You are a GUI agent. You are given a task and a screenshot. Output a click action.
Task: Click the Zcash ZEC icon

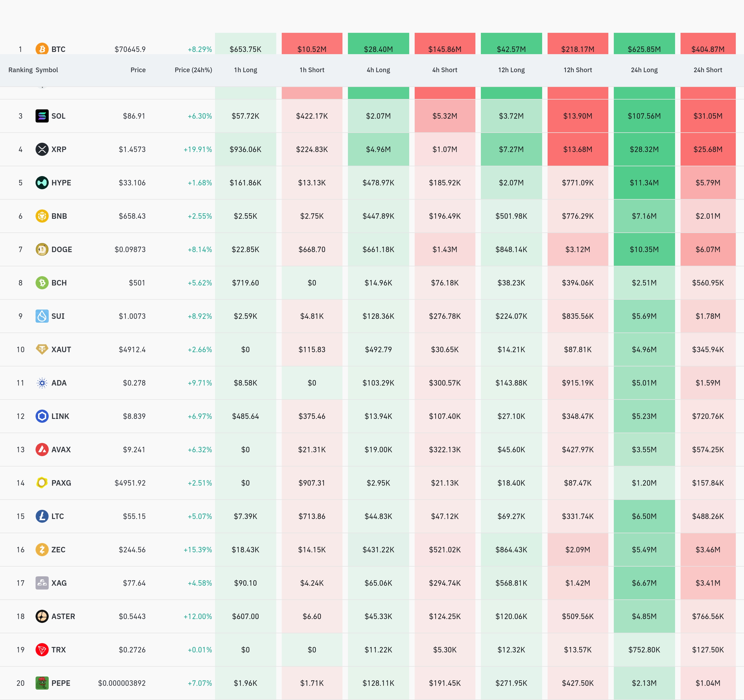coord(42,550)
